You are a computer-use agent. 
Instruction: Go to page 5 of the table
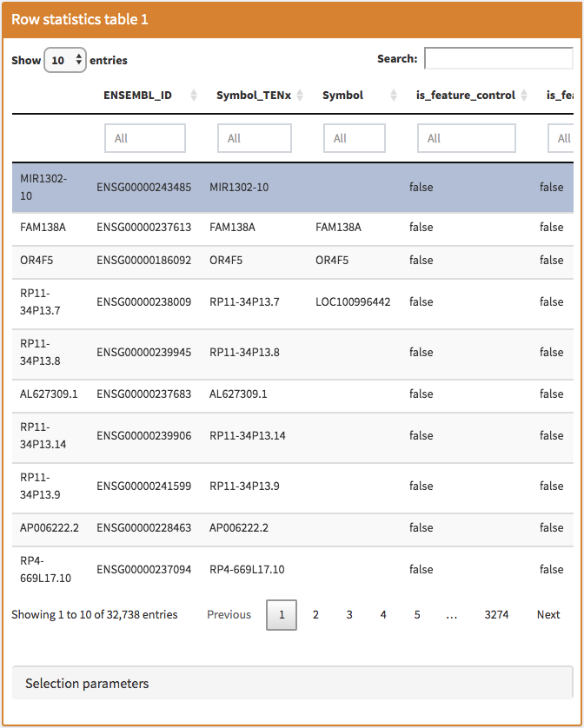point(417,614)
